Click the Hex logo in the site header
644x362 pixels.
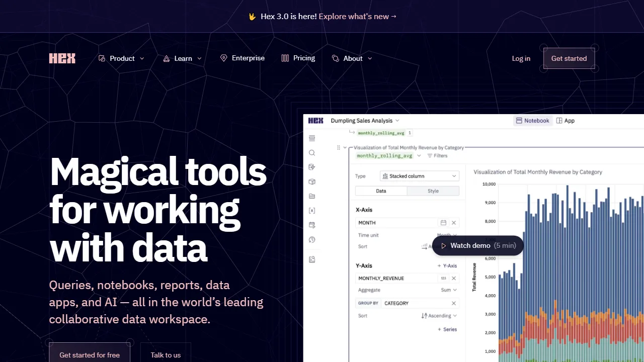(x=62, y=58)
